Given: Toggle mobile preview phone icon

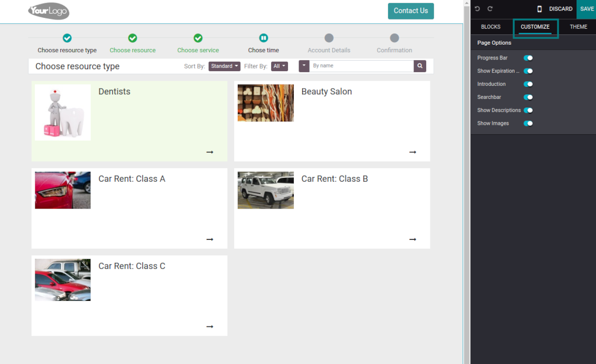Looking at the screenshot, I should pyautogui.click(x=539, y=9).
